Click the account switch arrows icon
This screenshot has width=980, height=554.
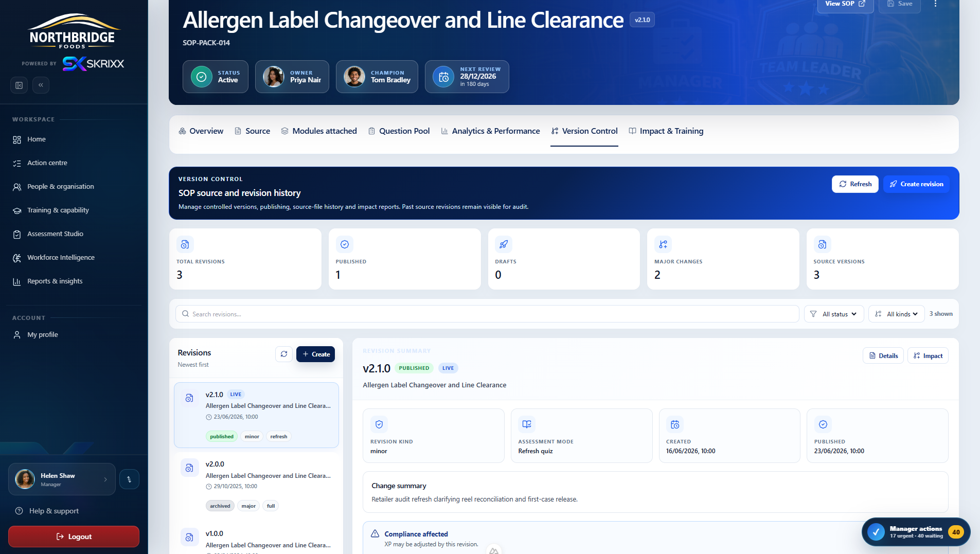129,479
